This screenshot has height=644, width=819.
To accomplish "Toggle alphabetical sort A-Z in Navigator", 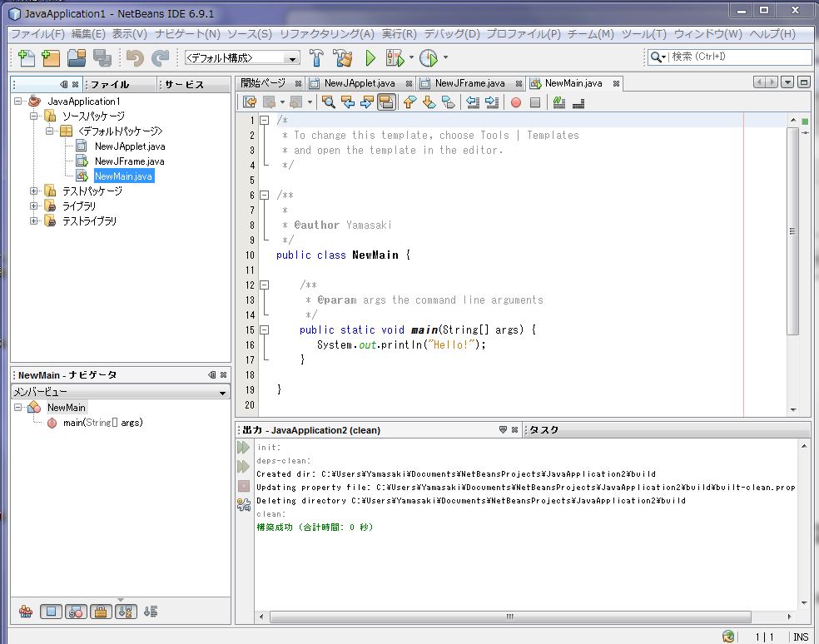I will (x=126, y=612).
